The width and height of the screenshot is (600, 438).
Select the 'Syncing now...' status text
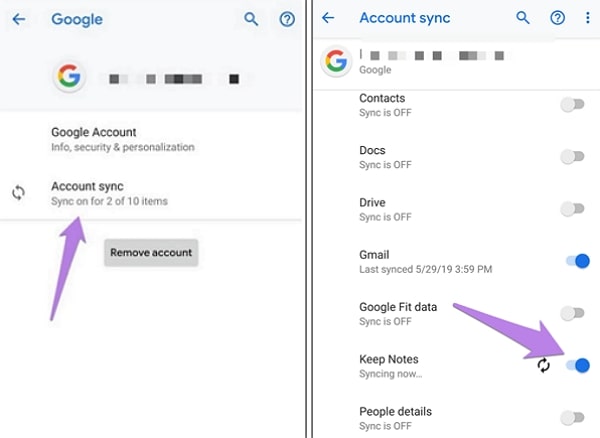click(x=391, y=374)
